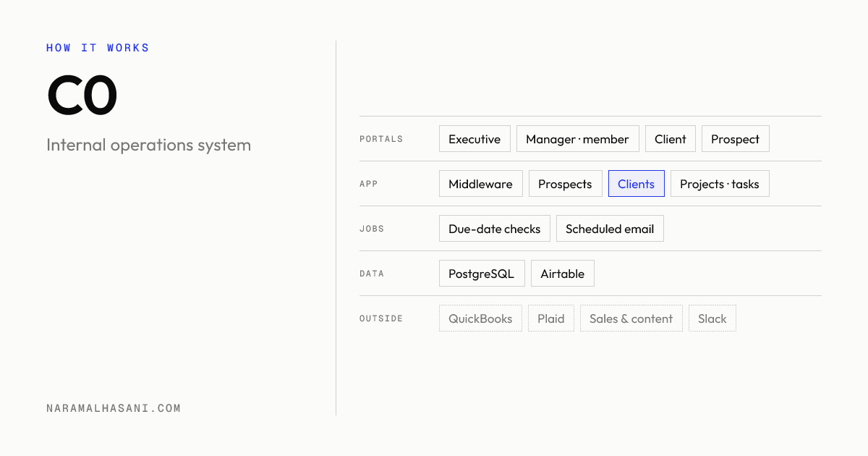868x456 pixels.
Task: Click the large C0 title
Action: pos(82,96)
